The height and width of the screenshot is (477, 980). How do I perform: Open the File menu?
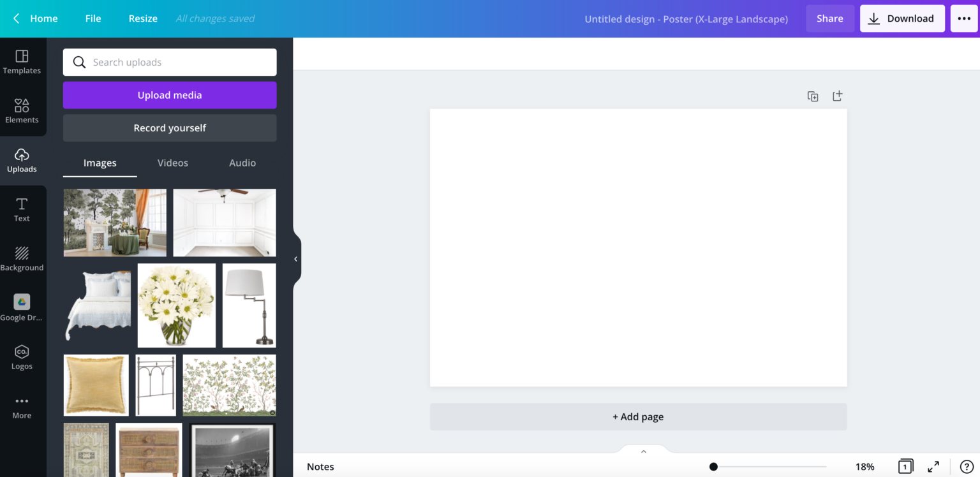click(93, 18)
